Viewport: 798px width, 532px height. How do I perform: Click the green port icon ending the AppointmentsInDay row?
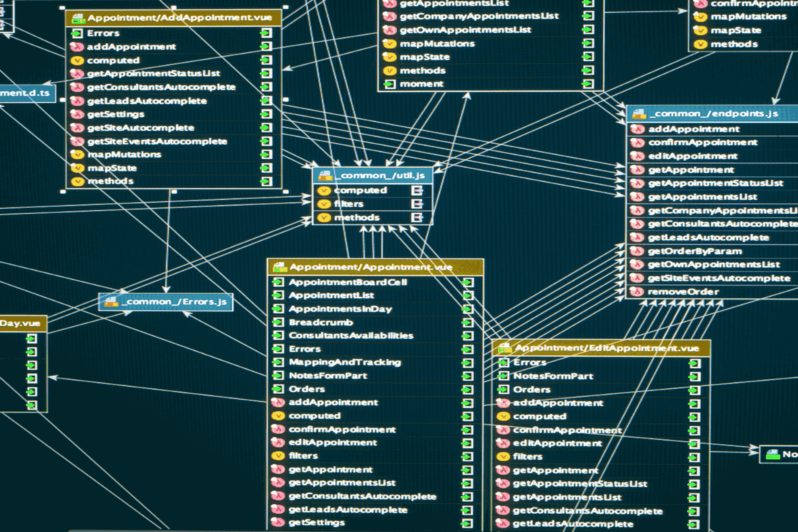point(468,309)
